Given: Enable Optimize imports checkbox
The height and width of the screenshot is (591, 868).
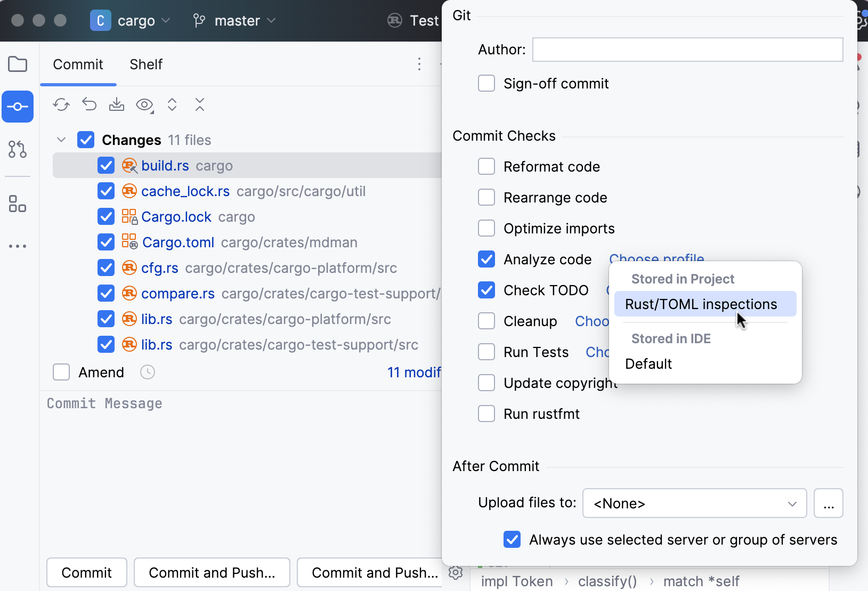Looking at the screenshot, I should (x=486, y=229).
